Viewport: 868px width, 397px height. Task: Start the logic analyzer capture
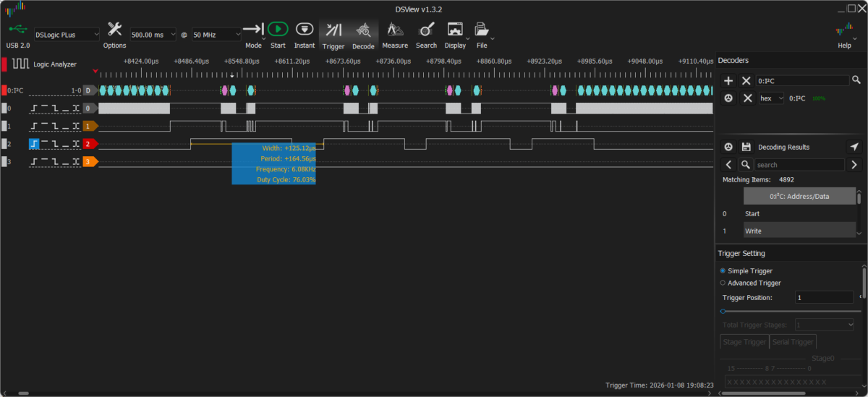pyautogui.click(x=278, y=30)
